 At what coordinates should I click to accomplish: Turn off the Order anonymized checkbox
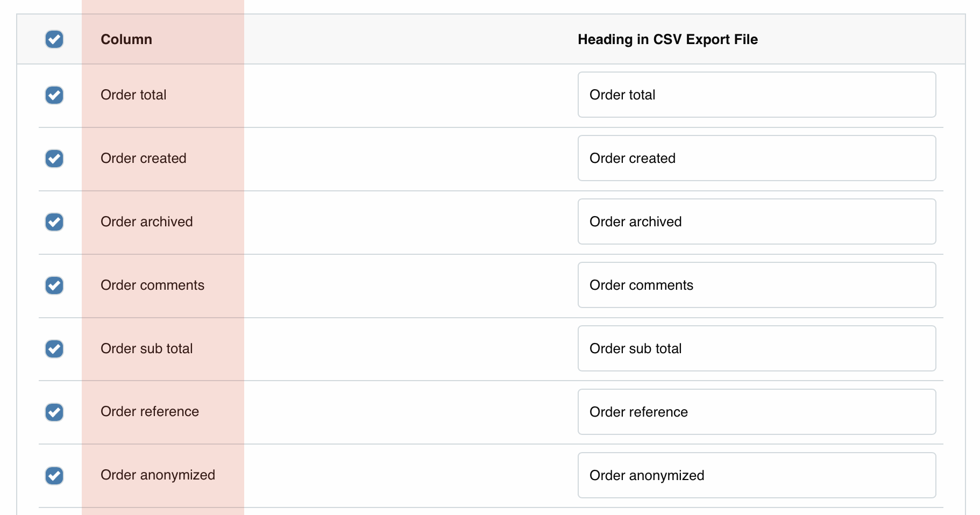[54, 476]
